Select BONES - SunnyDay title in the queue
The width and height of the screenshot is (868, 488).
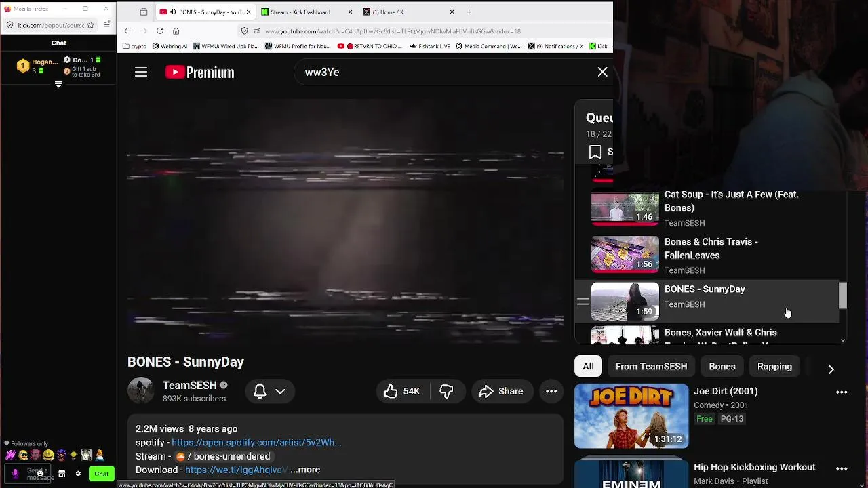[705, 289]
